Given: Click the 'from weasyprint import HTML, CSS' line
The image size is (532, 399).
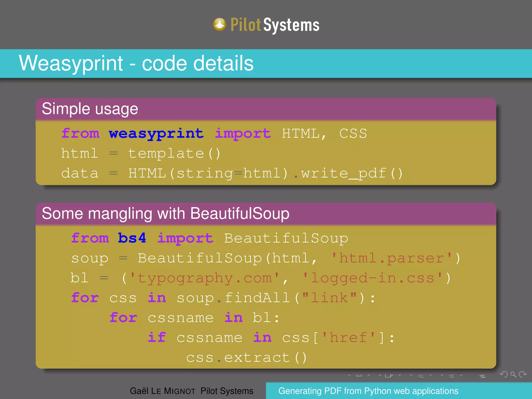Looking at the screenshot, I should click(214, 134).
